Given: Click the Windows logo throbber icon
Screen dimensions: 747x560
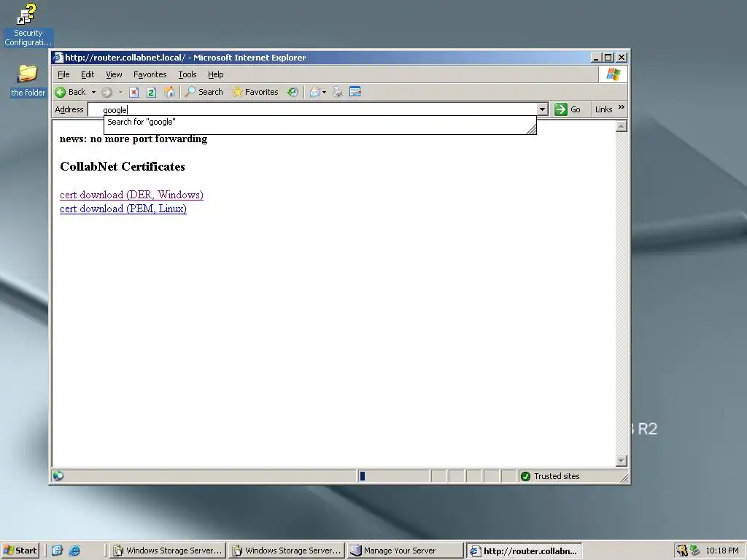Looking at the screenshot, I should pyautogui.click(x=613, y=74).
